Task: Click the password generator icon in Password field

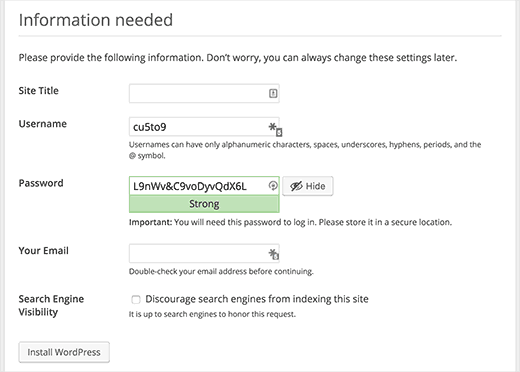Action: pos(273,185)
